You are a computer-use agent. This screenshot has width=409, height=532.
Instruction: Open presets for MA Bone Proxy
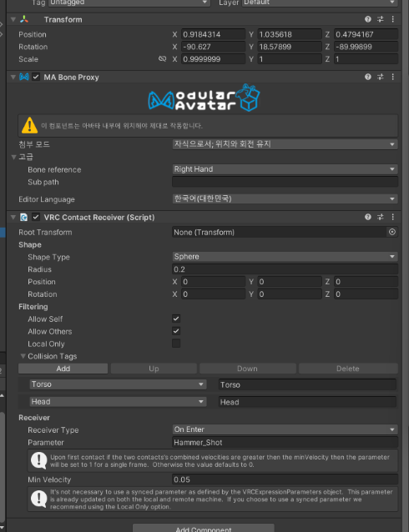(380, 77)
